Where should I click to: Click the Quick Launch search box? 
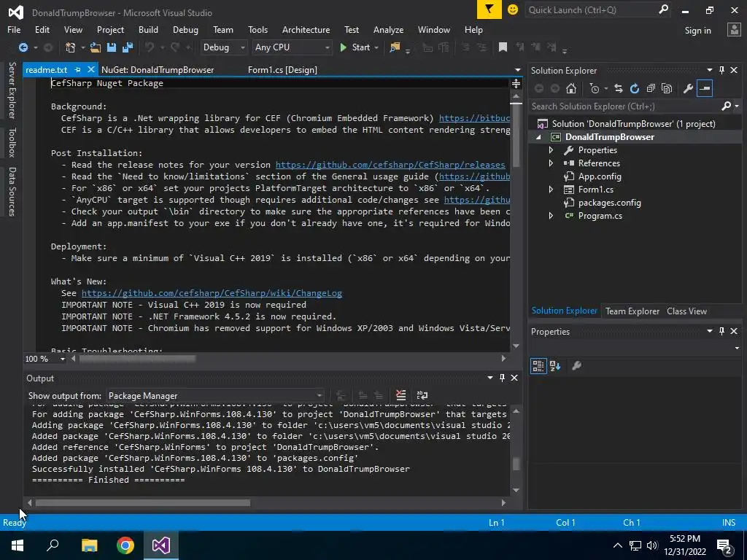click(x=591, y=9)
